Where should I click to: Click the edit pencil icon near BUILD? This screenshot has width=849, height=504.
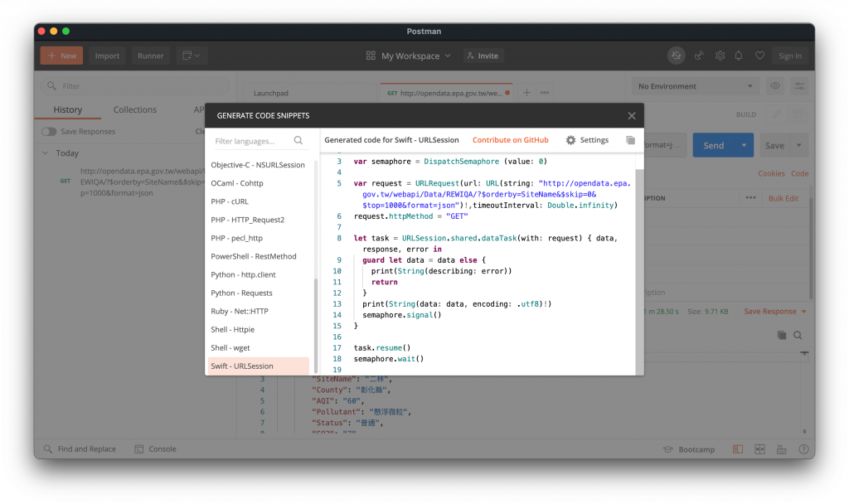pos(776,114)
